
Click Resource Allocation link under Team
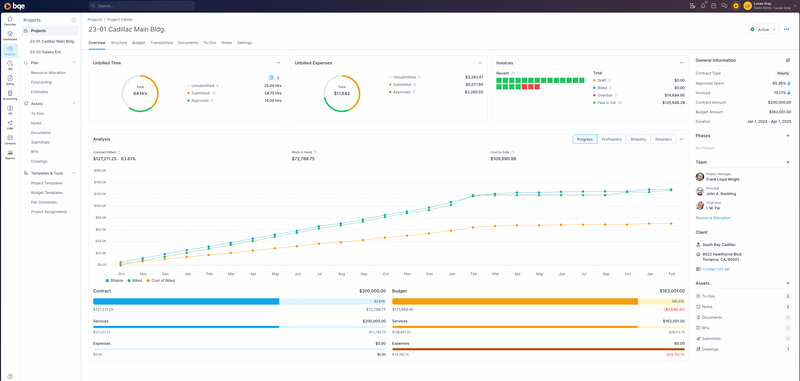713,218
